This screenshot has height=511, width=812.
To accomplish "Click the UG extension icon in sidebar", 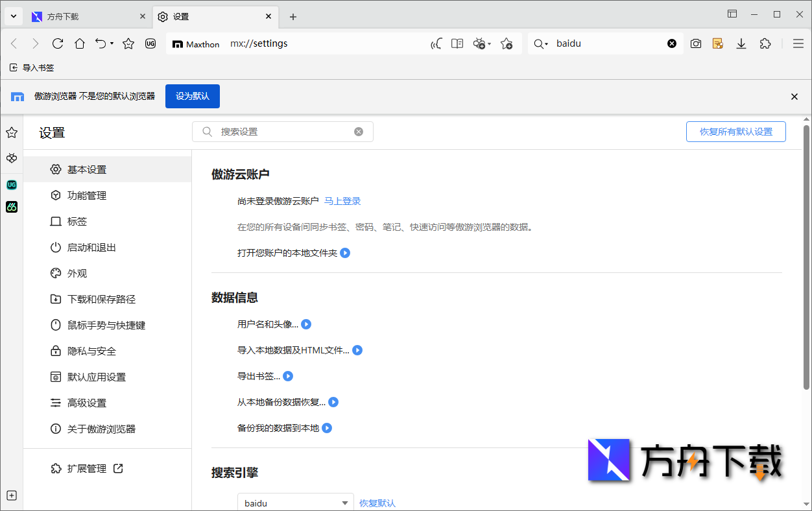I will (x=11, y=185).
